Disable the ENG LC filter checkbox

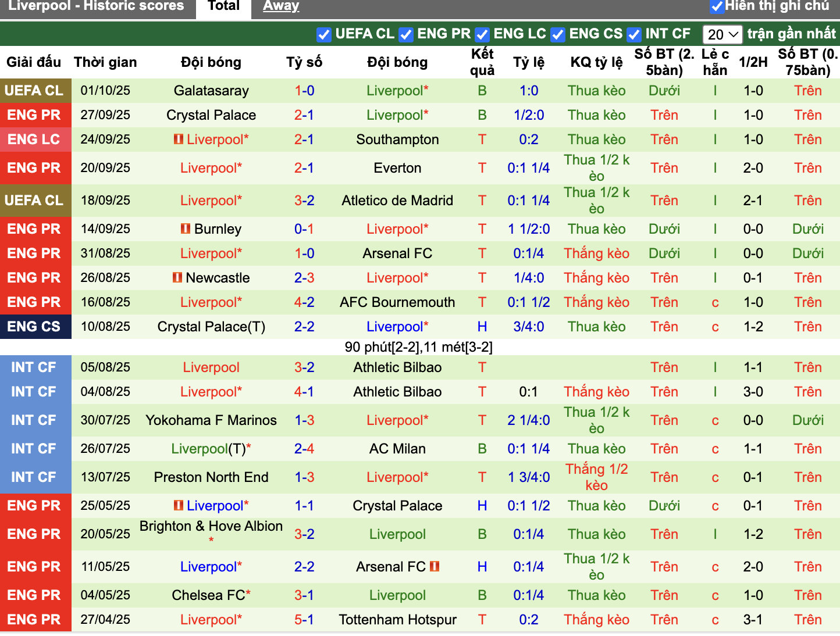click(x=482, y=35)
